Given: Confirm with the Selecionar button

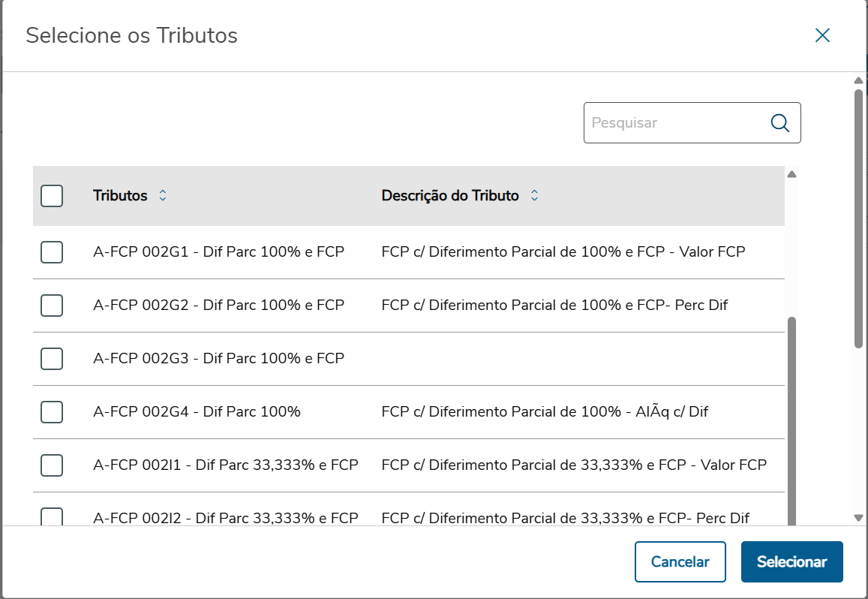Looking at the screenshot, I should coord(791,562).
